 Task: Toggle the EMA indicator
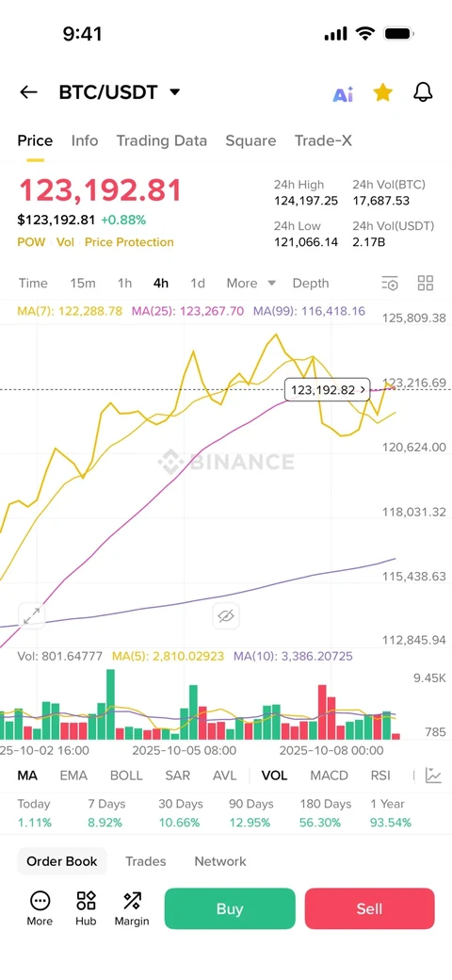pyautogui.click(x=73, y=776)
